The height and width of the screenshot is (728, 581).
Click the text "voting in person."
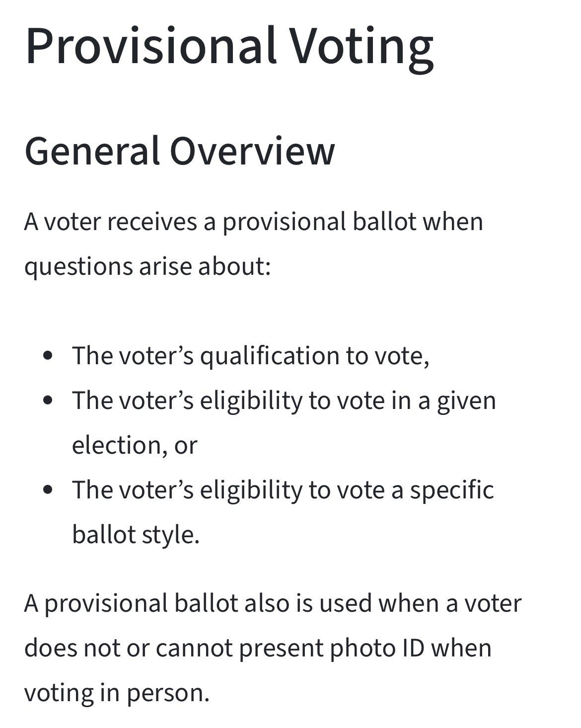pyautogui.click(x=117, y=693)
